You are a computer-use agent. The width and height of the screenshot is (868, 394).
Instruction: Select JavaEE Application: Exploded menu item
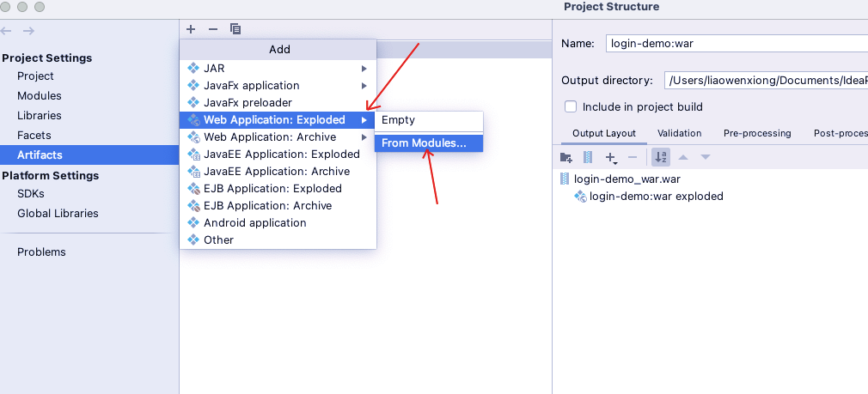[x=278, y=155]
